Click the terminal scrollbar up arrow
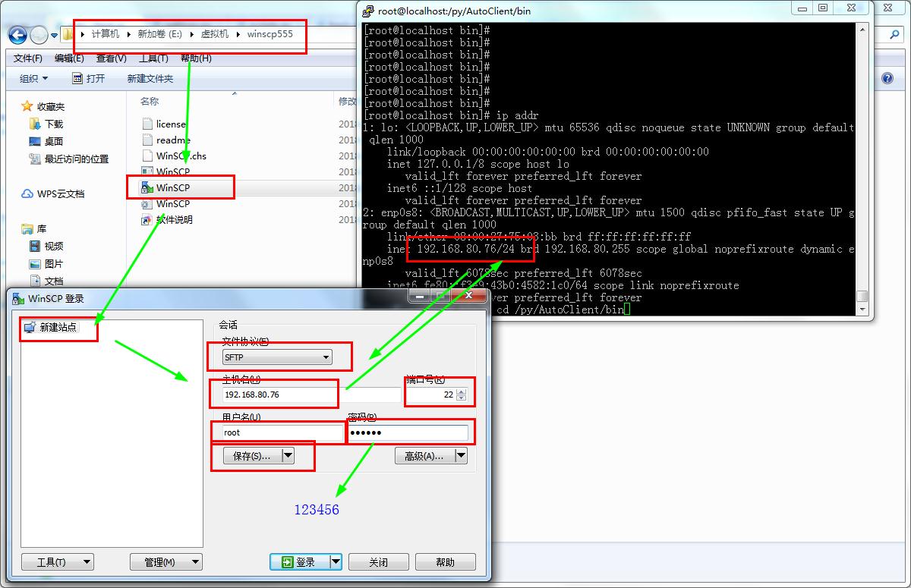Image resolution: width=911 pixels, height=588 pixels. click(x=862, y=30)
